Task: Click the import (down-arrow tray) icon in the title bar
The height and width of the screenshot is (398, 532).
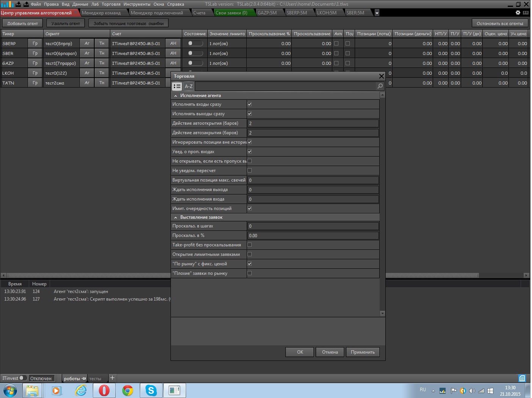Action: [x=18, y=4]
